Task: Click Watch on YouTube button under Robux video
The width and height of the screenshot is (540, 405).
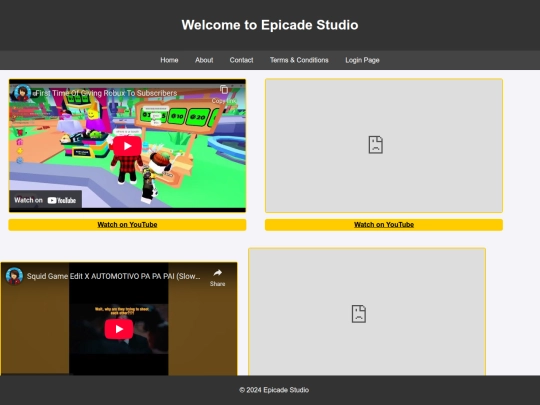Action: click(x=127, y=225)
